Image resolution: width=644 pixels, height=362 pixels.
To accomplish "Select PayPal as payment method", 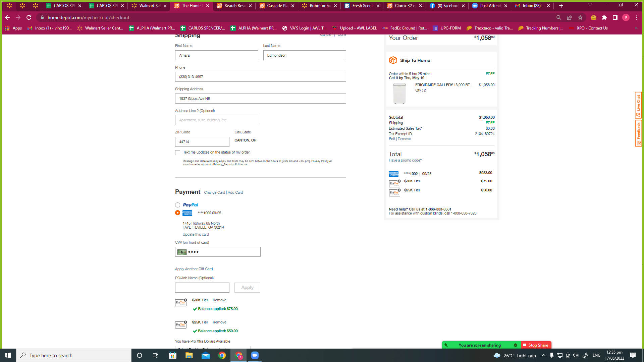I will click(177, 205).
